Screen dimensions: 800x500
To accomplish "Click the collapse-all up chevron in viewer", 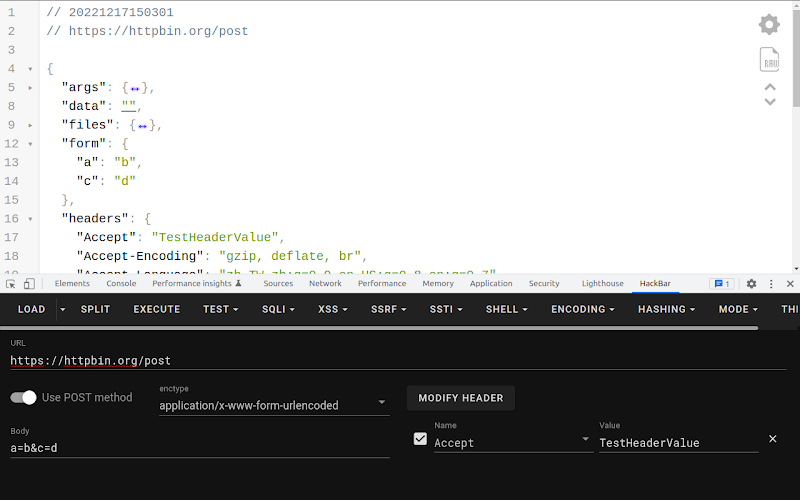I will click(x=770, y=86).
